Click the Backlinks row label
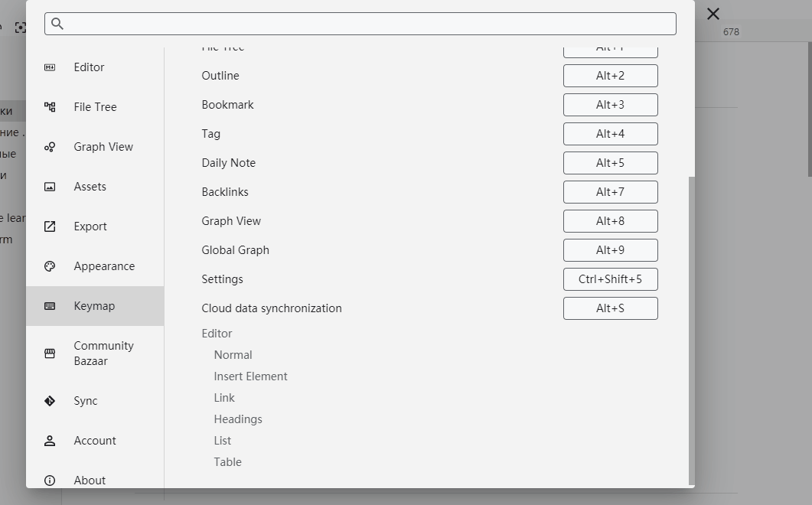This screenshot has width=812, height=505. pos(225,192)
